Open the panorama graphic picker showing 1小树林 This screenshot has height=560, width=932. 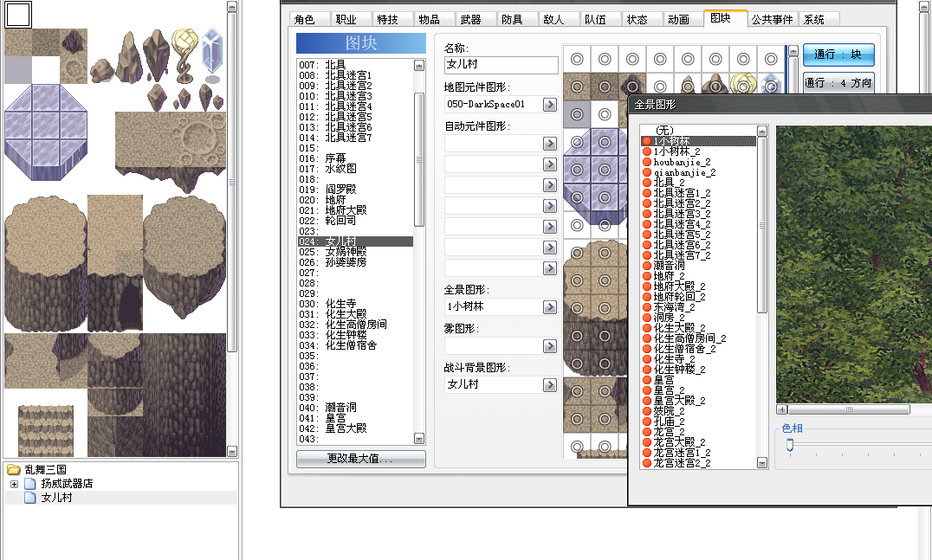click(550, 307)
